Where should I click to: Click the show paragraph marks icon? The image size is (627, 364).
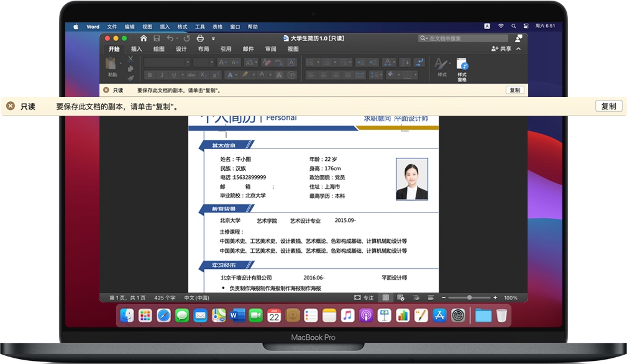(x=419, y=62)
